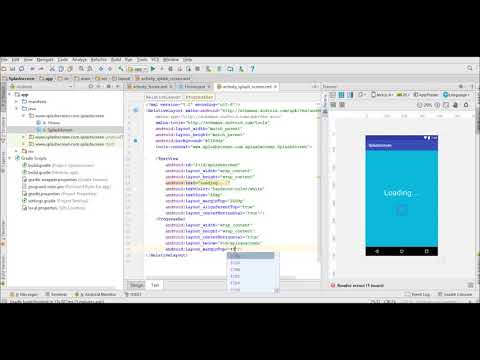Open the Android project view dropdown

coord(41,87)
